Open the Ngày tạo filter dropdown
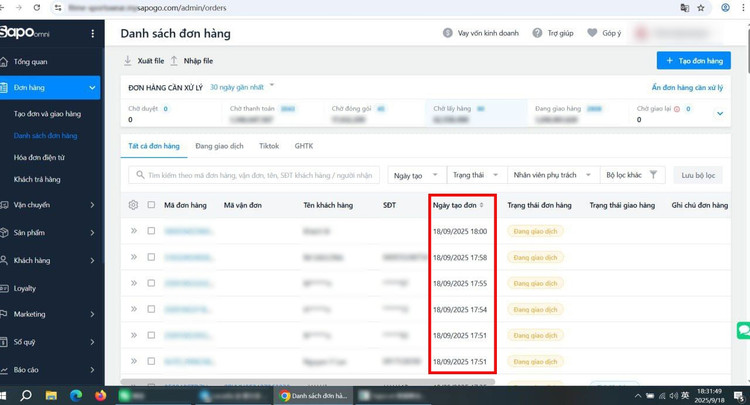The width and height of the screenshot is (750, 405). tap(414, 175)
